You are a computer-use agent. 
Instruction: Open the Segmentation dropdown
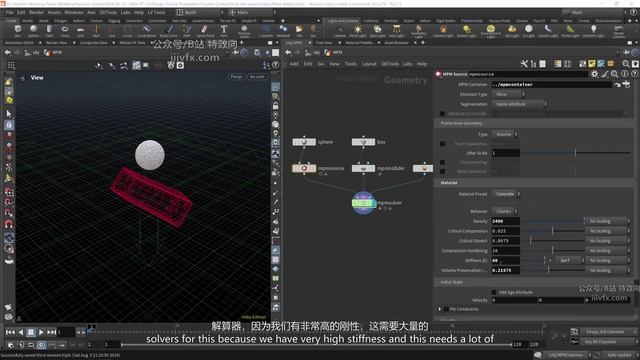point(519,104)
